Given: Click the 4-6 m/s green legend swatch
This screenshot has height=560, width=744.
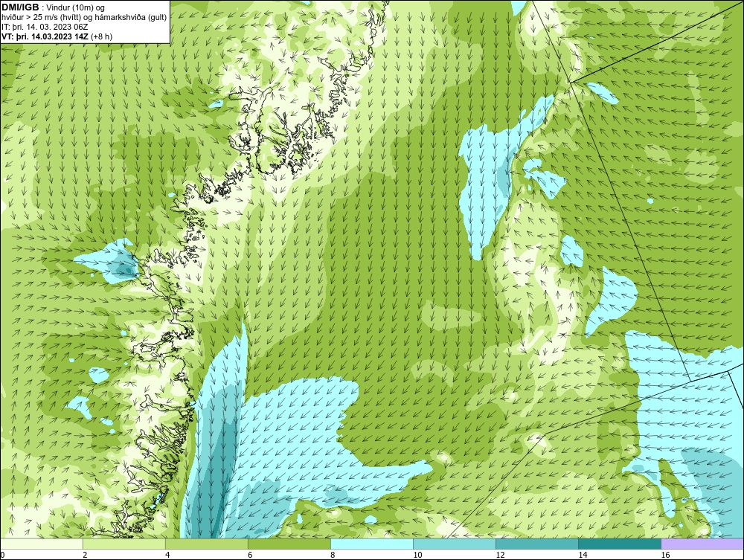Looking at the screenshot, I should click(207, 544).
